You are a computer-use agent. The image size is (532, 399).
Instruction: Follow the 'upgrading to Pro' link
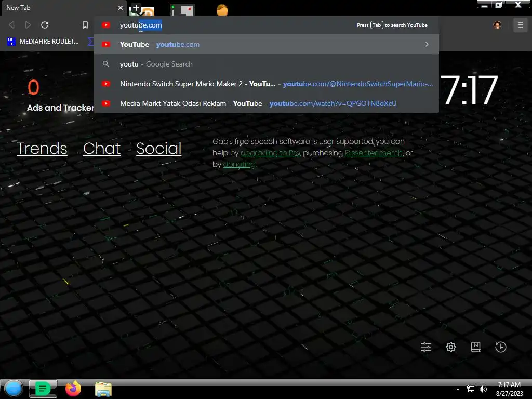tap(270, 153)
